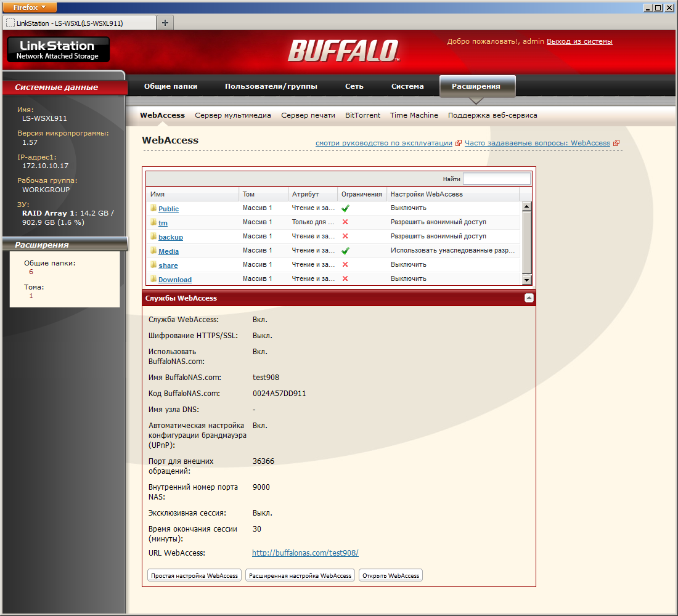The image size is (678, 616).
Task: Click red X in backup row
Action: tap(345, 236)
